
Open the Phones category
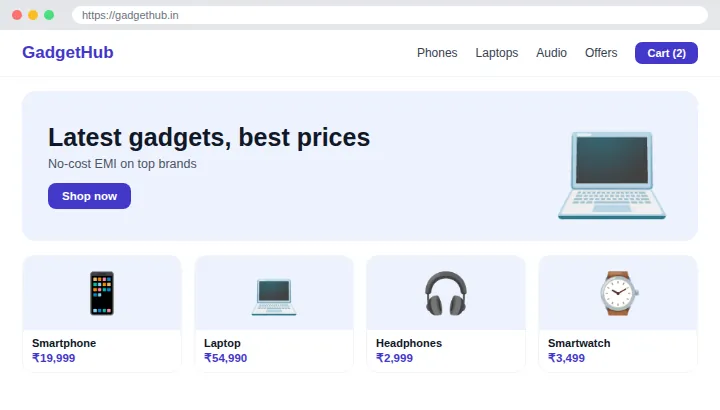pyautogui.click(x=437, y=53)
